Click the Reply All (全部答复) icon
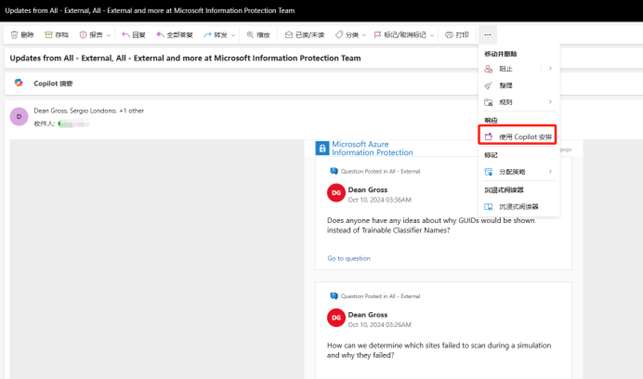This screenshot has height=379, width=643. (x=160, y=35)
